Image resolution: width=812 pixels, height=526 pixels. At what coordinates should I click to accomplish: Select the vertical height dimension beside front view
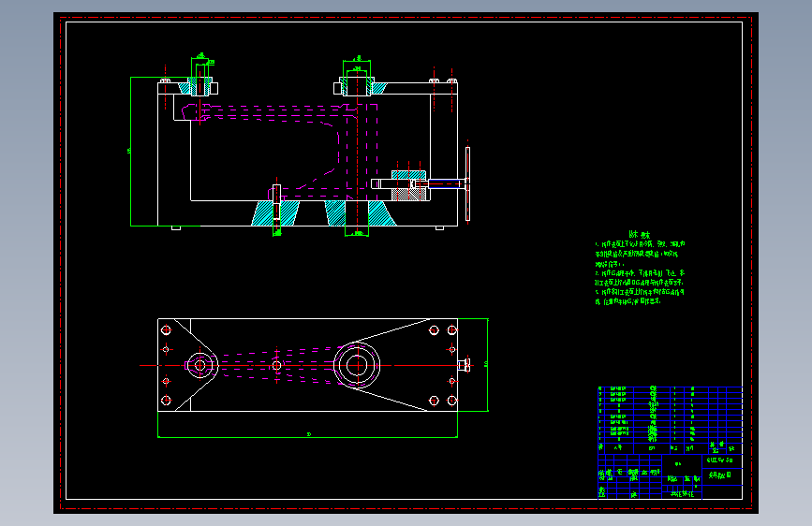[x=130, y=152]
